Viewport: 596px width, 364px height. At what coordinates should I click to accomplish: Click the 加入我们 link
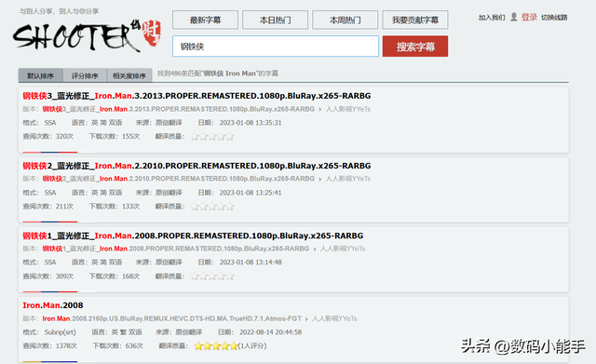pos(492,18)
